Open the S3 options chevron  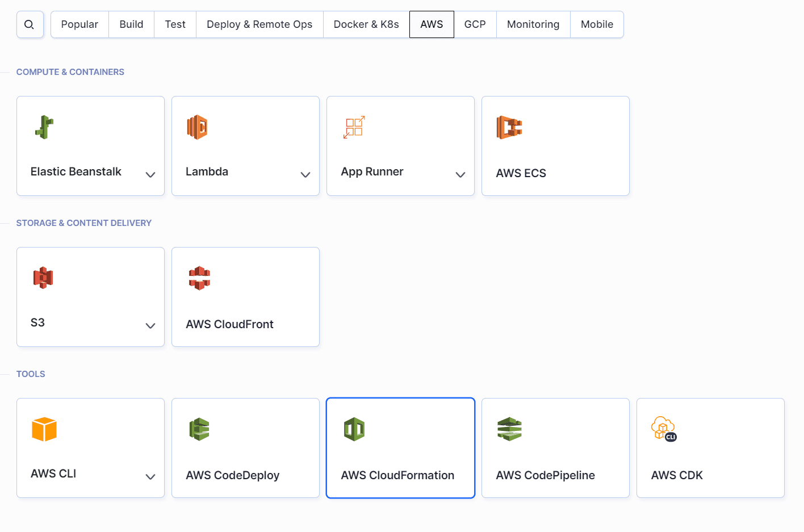coord(150,325)
